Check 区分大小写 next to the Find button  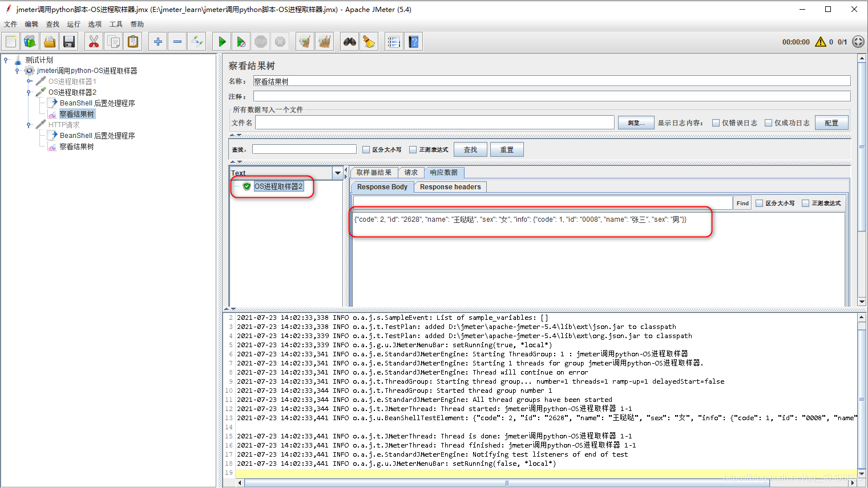761,202
